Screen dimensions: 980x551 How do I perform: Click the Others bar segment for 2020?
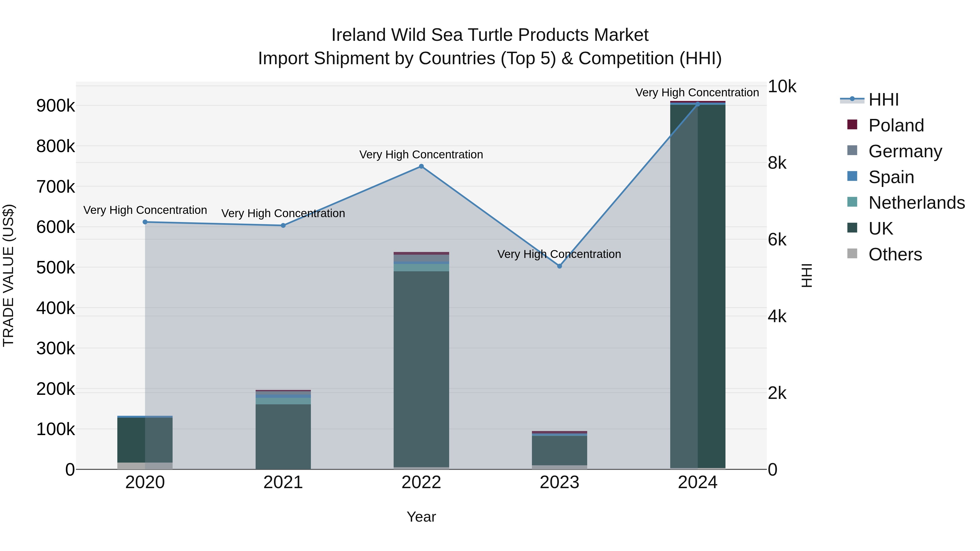[x=145, y=466]
